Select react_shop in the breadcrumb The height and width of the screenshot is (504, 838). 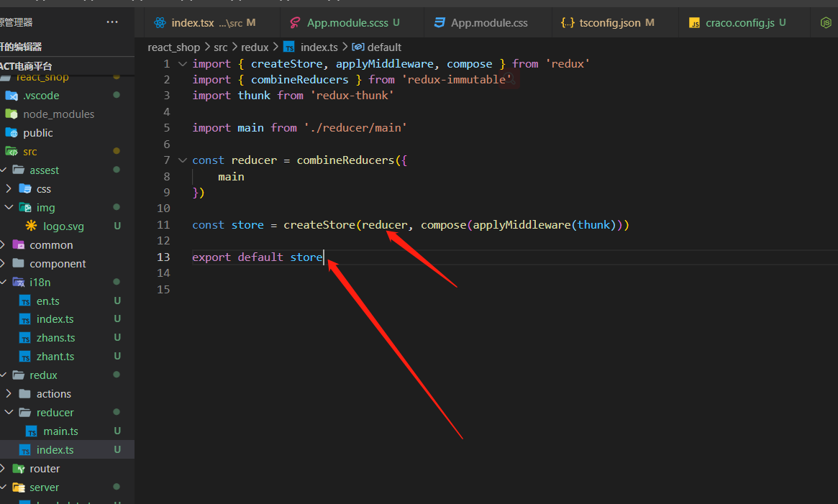point(173,47)
